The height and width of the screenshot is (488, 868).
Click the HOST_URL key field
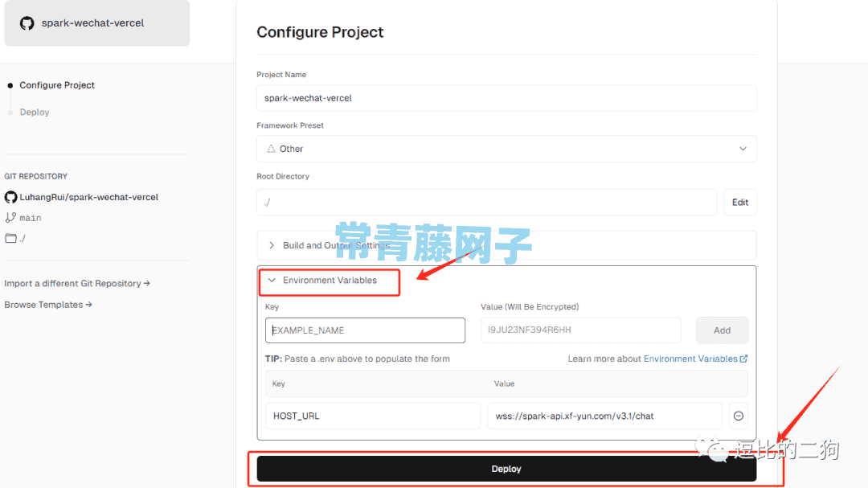pyautogui.click(x=373, y=416)
